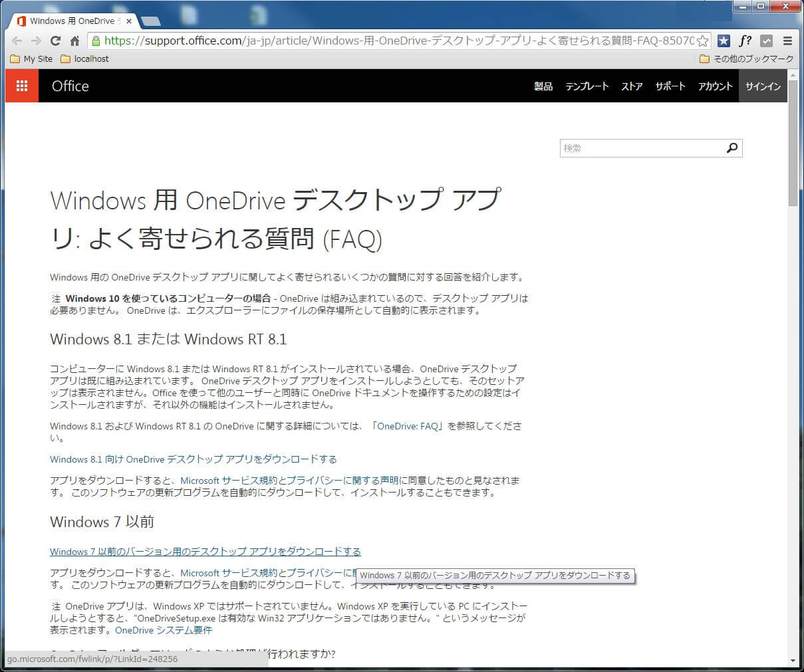Expand the その他のブックマーク folder
804x672 pixels.
tap(747, 58)
